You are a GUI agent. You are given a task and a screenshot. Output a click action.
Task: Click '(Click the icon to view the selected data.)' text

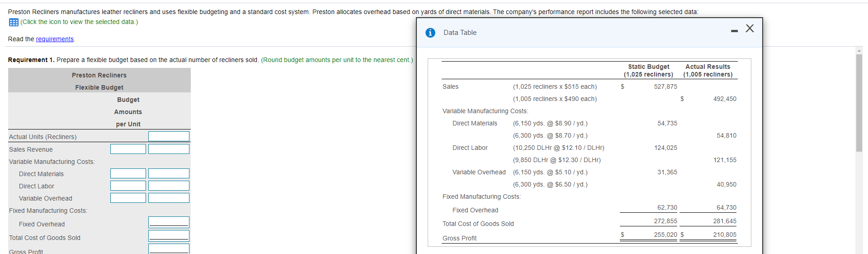79,22
